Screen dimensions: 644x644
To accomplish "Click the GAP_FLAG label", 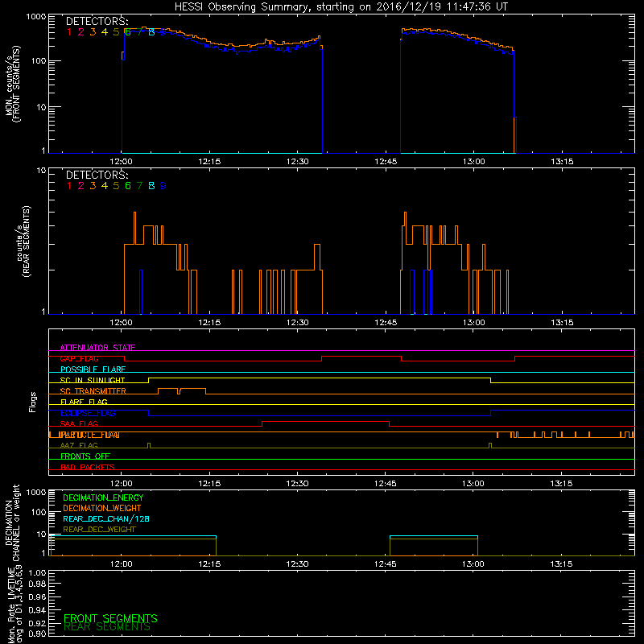I will 79,358.
